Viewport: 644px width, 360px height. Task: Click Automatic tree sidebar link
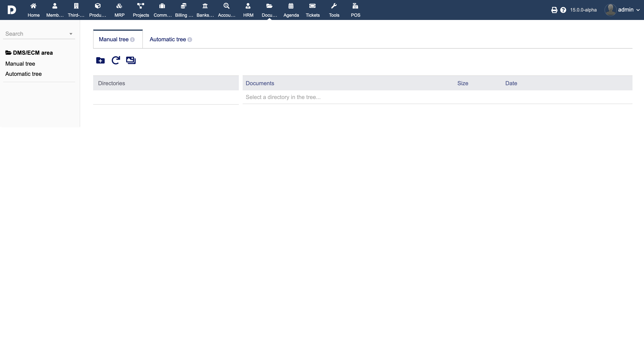pos(23,74)
